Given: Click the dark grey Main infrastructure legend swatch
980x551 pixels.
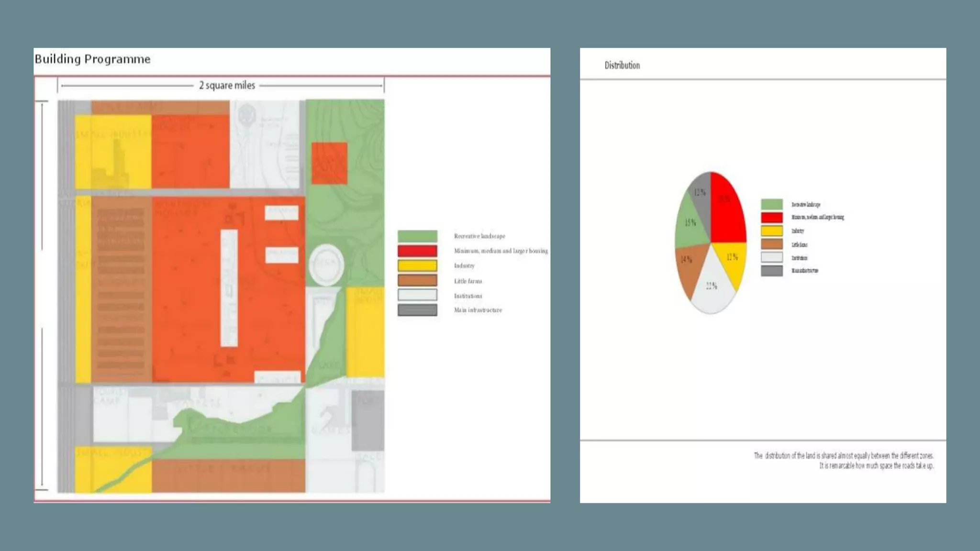Looking at the screenshot, I should [x=417, y=310].
